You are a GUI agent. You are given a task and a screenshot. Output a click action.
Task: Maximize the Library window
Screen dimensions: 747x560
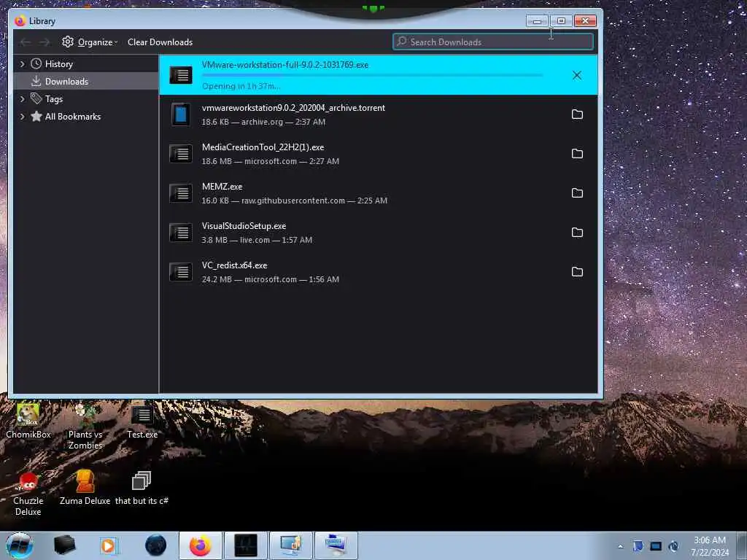coord(561,21)
